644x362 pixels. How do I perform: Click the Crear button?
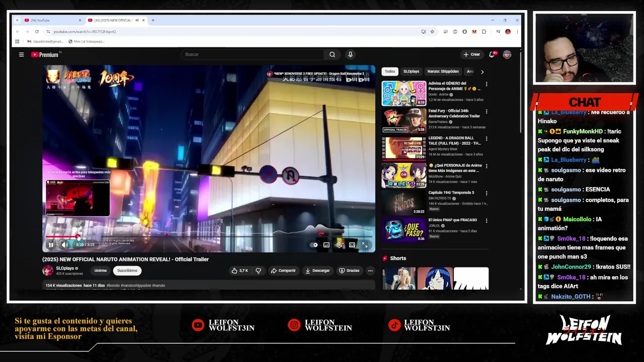[472, 54]
